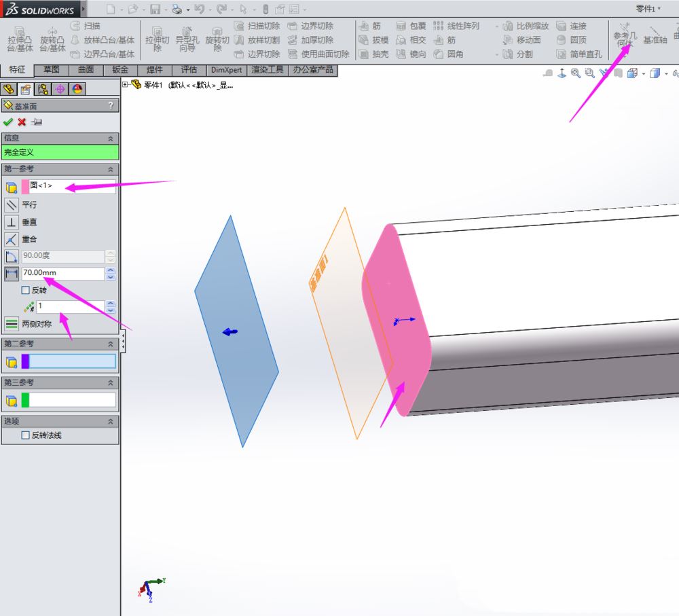Click the Save icon in the top toolbar
The width and height of the screenshot is (679, 616).
coord(155,9)
